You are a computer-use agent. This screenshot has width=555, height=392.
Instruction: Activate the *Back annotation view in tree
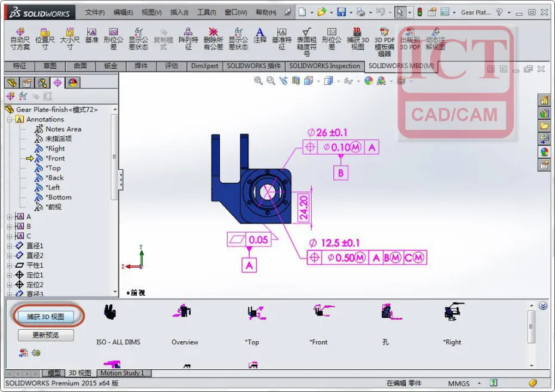tap(49, 177)
